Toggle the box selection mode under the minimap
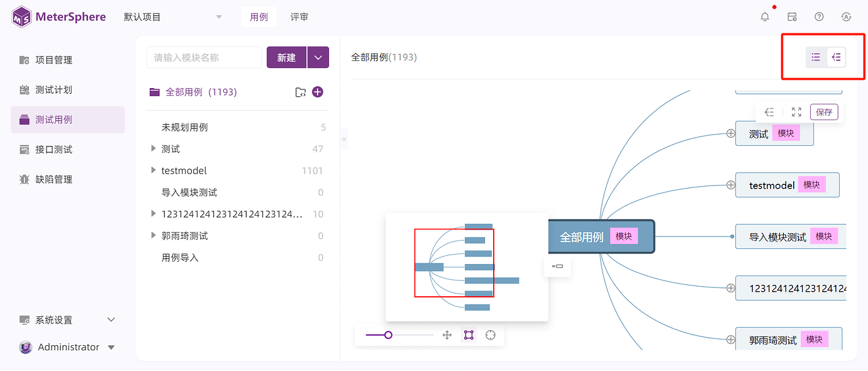The height and width of the screenshot is (371, 868). click(469, 335)
